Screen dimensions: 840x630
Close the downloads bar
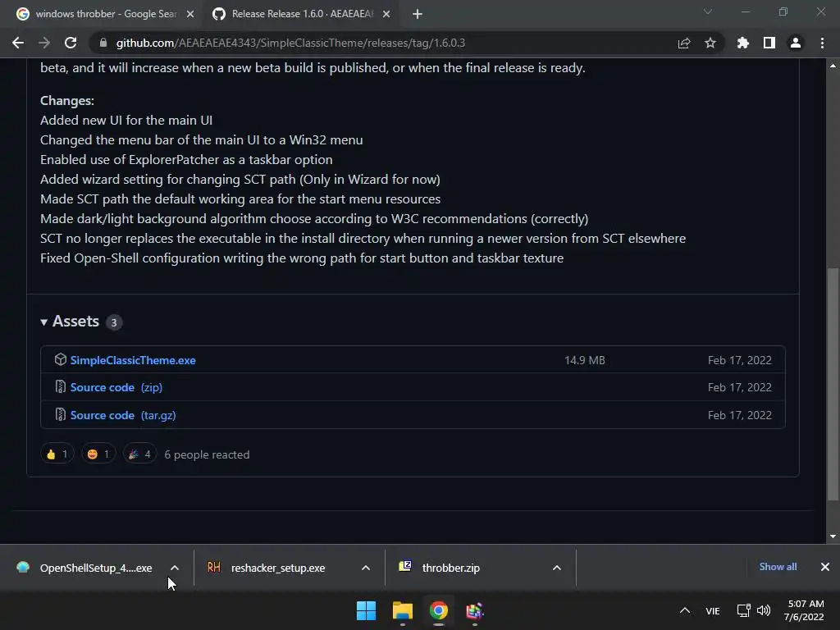click(825, 567)
